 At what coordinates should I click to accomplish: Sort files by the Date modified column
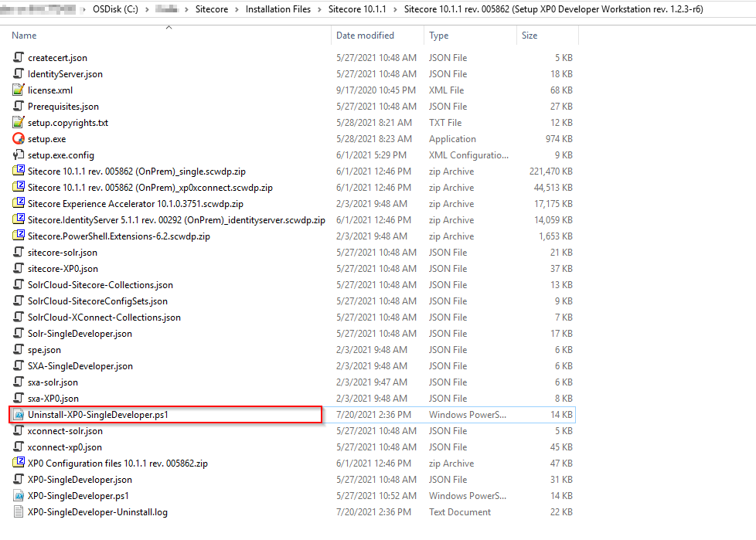[365, 35]
